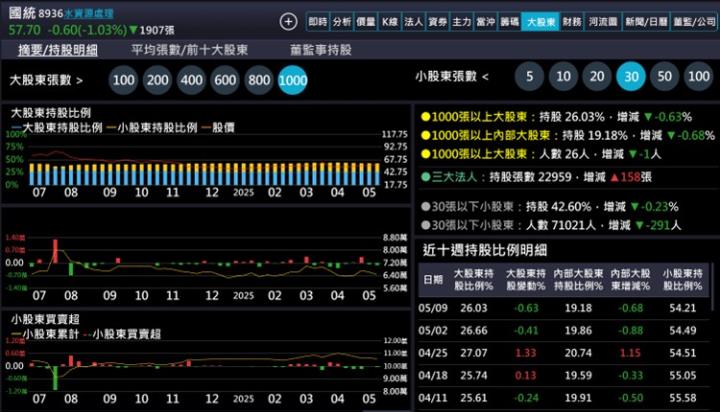720x412 pixels.
Task: Open the 董監/公司 tab
Action: [x=694, y=22]
